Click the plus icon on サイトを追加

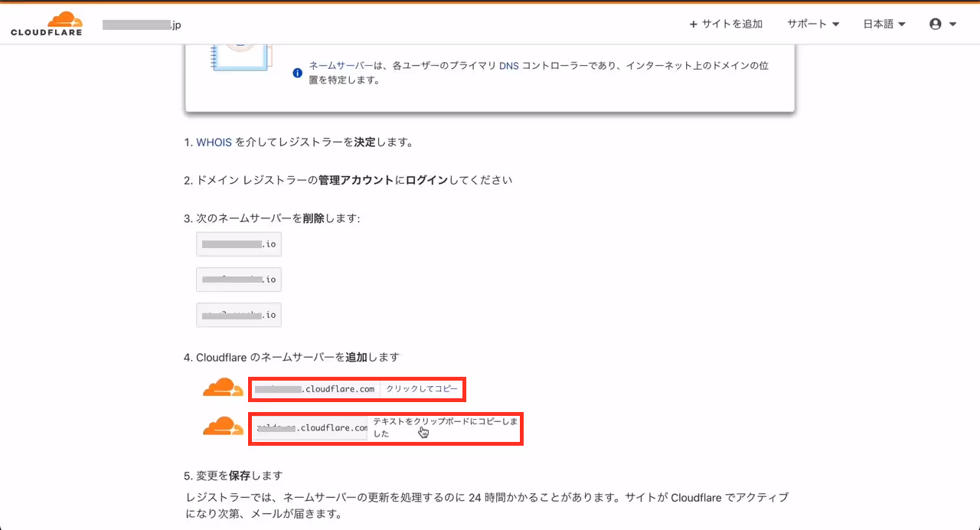[694, 24]
